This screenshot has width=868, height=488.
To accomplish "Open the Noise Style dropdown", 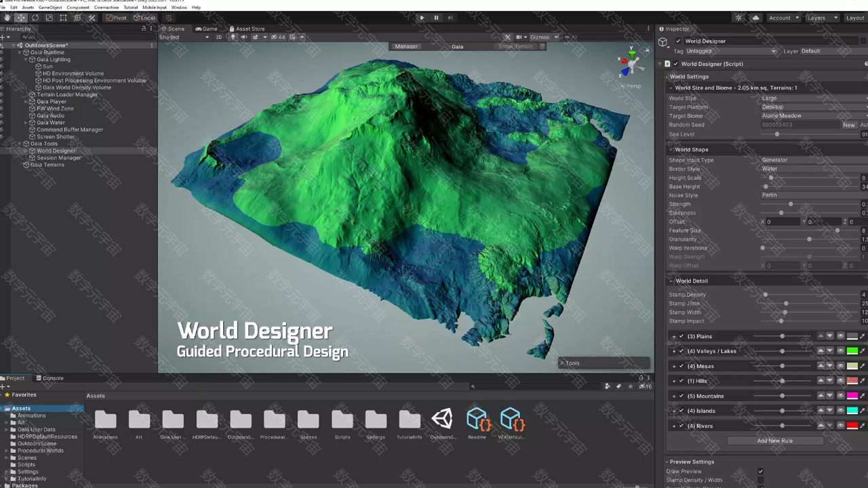I will point(814,195).
